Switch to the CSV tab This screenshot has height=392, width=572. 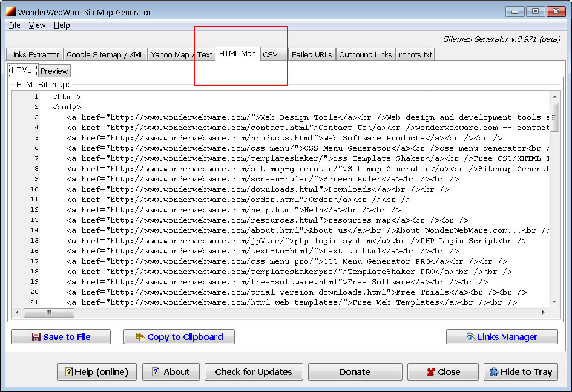(x=274, y=54)
